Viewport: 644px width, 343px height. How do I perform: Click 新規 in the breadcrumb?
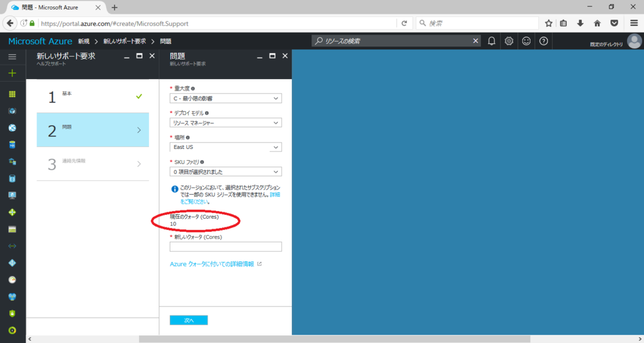(x=84, y=41)
